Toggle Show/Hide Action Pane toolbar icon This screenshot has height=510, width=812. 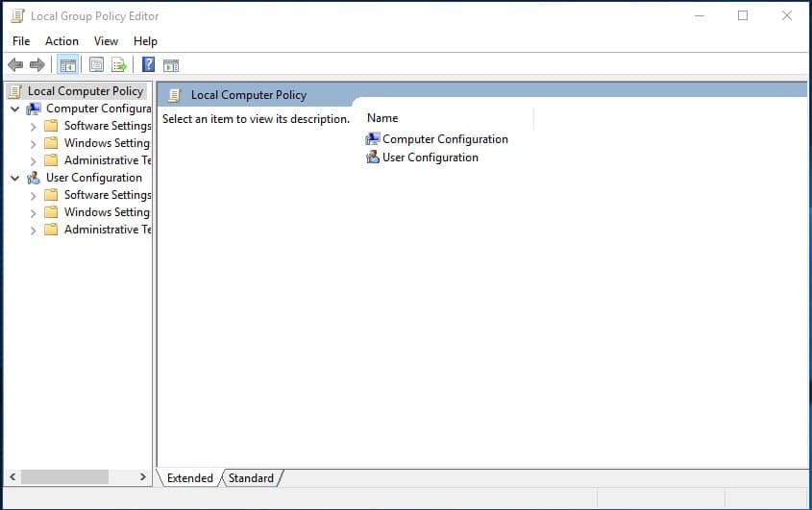171,65
